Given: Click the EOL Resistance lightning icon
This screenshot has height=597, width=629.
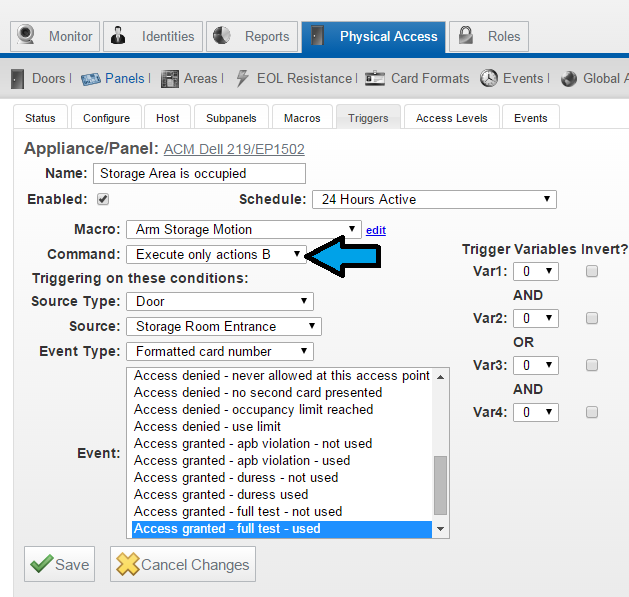Looking at the screenshot, I should pyautogui.click(x=242, y=78).
